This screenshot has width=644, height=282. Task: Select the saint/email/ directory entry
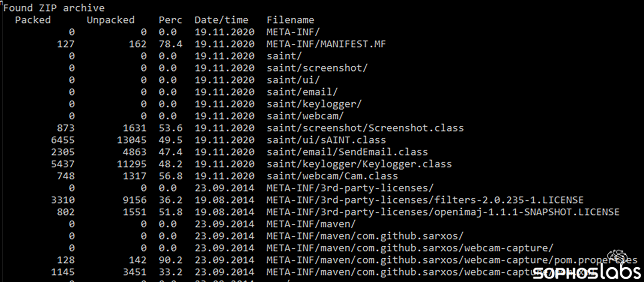click(302, 92)
